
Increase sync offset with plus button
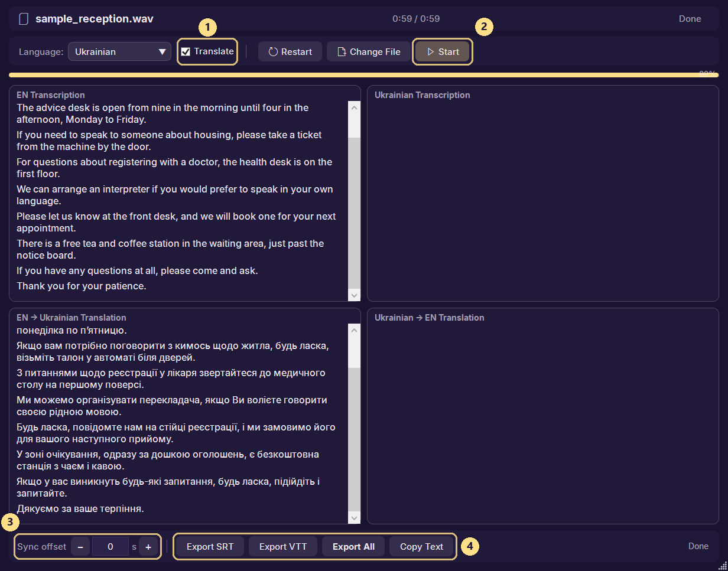pyautogui.click(x=148, y=547)
